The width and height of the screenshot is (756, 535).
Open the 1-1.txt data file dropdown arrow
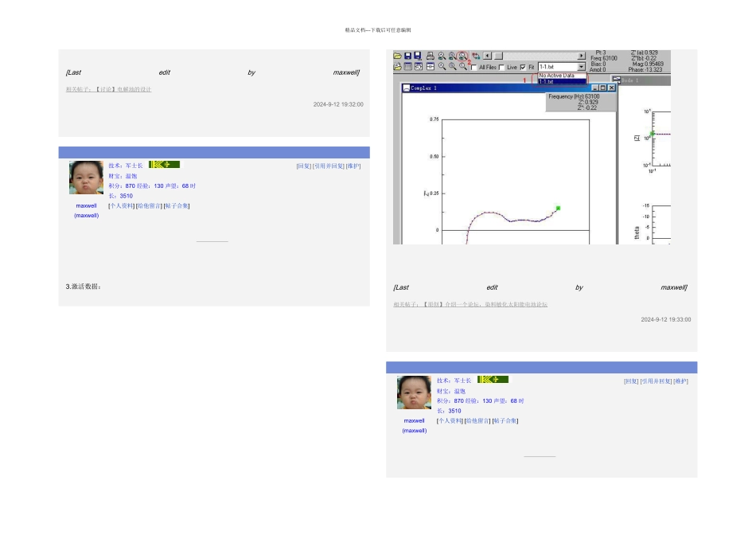coord(581,67)
